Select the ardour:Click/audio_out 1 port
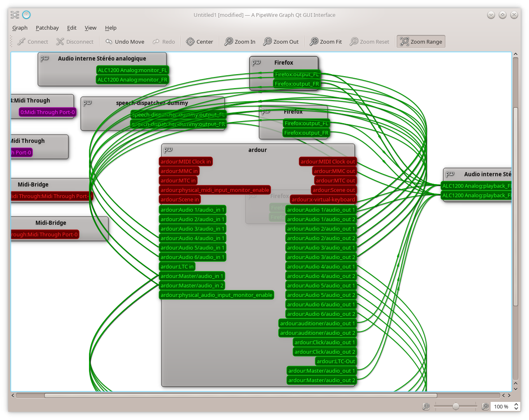 pyautogui.click(x=325, y=343)
